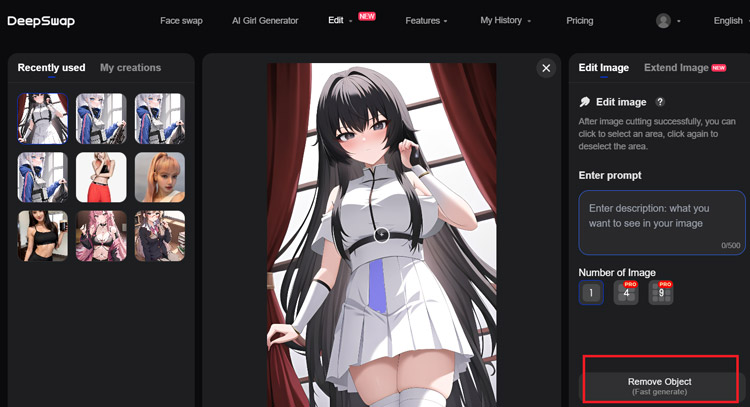Focus the Enter description prompt field
Image resolution: width=750 pixels, height=407 pixels.
pyautogui.click(x=662, y=222)
